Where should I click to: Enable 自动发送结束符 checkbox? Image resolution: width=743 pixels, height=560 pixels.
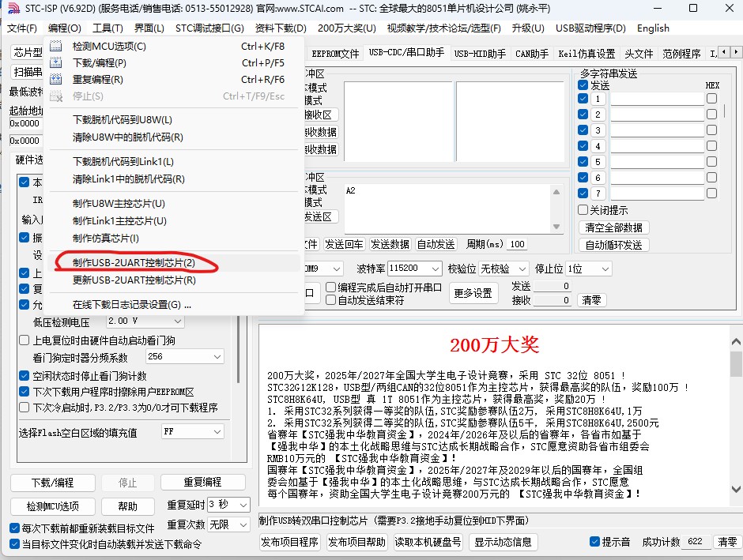tap(330, 299)
